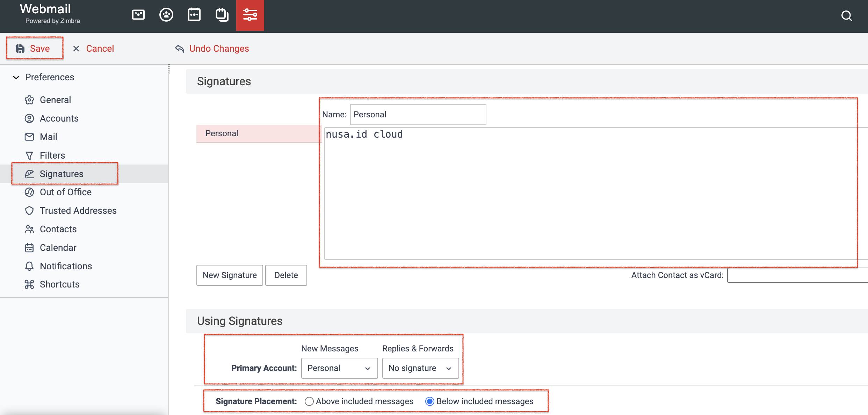
Task: Select Below included messages placement
Action: click(x=430, y=401)
